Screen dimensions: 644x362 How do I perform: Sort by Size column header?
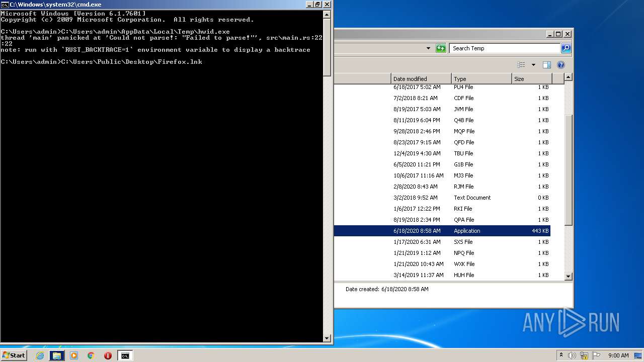click(532, 79)
